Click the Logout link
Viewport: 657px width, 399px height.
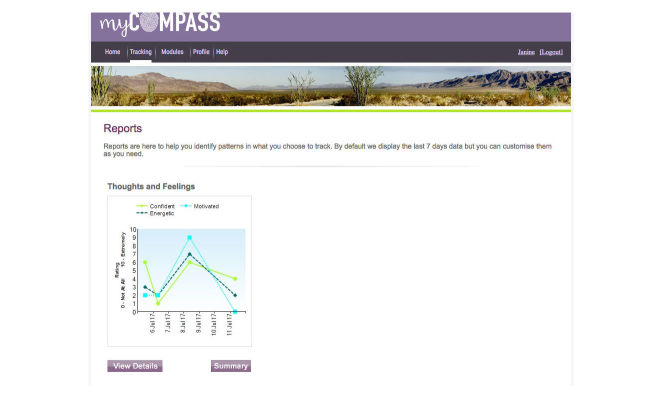[551, 52]
